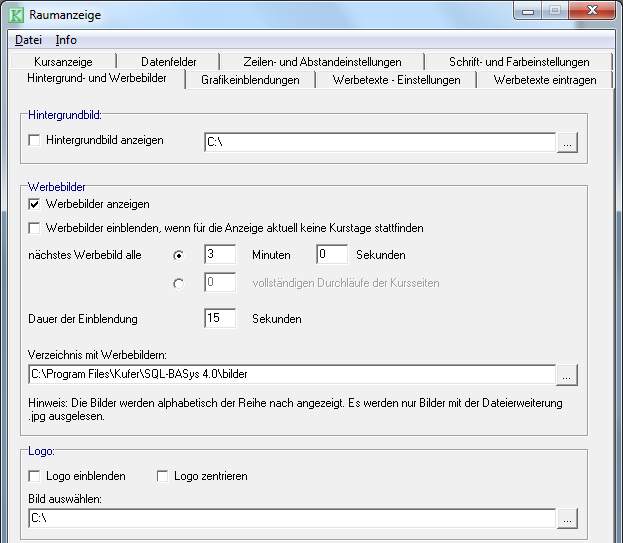The height and width of the screenshot is (543, 623).
Task: Minimize the Raumanzeige window
Action: point(528,11)
